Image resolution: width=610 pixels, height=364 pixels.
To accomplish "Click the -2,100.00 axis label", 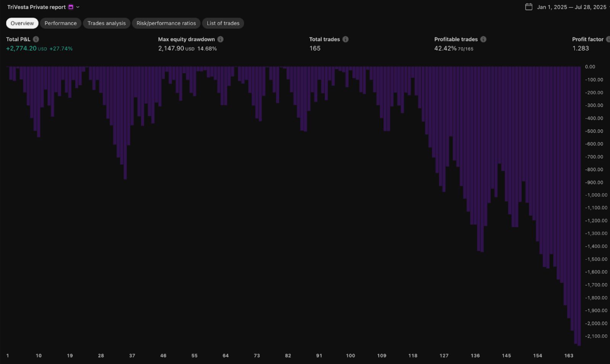I will (x=596, y=336).
